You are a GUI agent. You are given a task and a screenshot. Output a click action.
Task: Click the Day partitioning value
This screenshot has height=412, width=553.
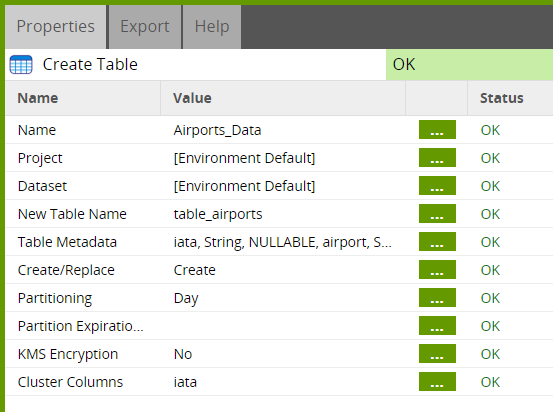[x=186, y=298]
